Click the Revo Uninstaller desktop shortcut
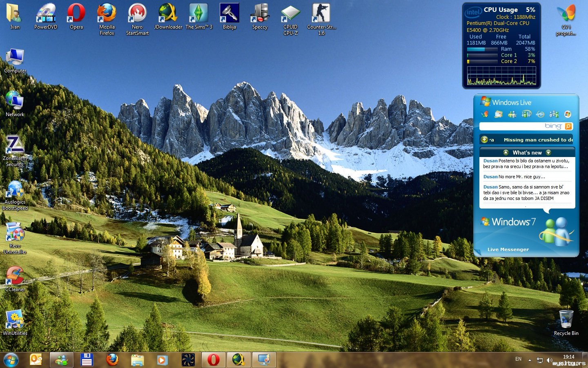 [x=15, y=238]
